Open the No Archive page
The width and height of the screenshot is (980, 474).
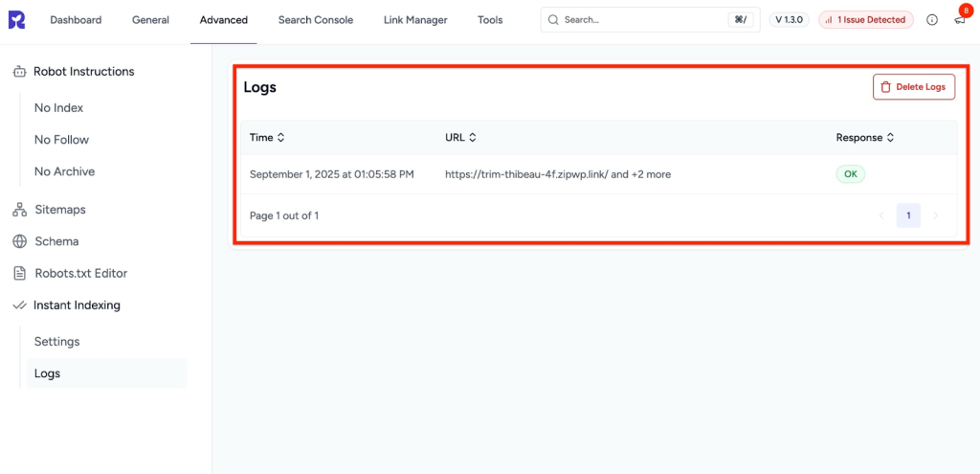coord(65,172)
